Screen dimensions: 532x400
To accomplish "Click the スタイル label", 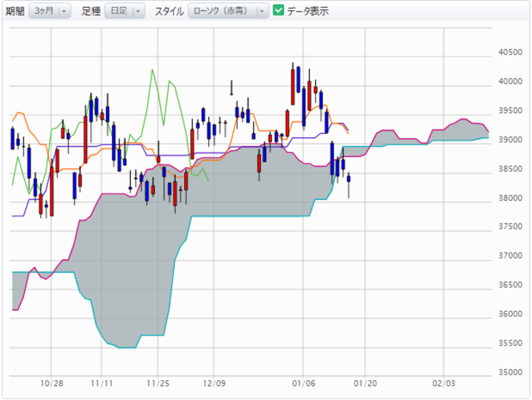I will 169,11.
